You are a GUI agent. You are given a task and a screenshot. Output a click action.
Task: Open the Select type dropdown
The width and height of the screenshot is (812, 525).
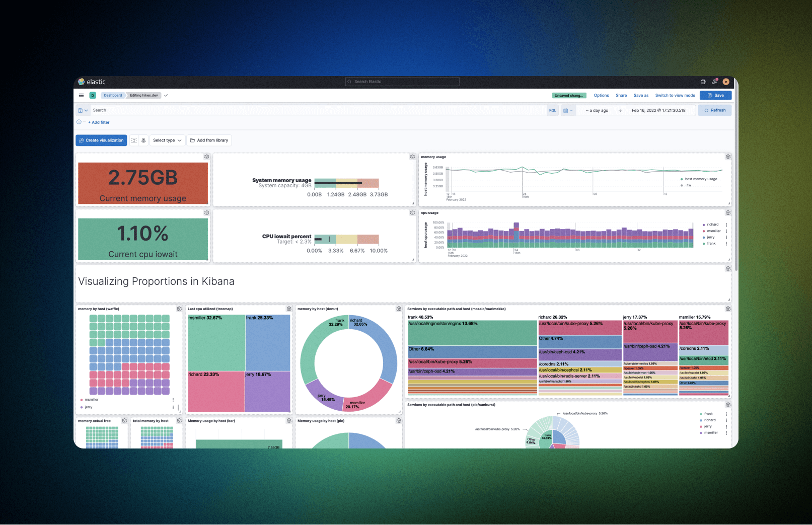click(167, 140)
